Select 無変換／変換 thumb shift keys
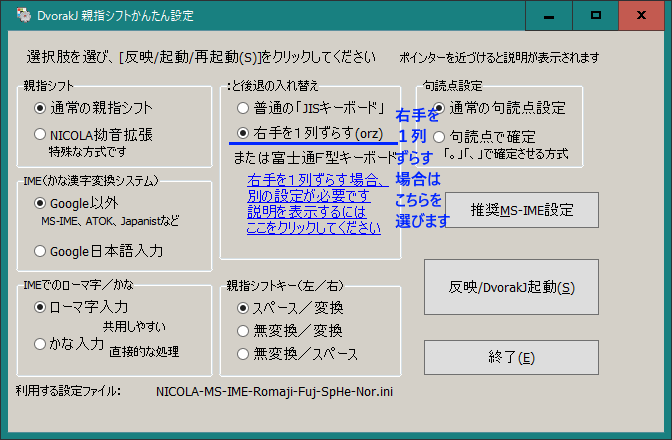This screenshot has height=440, width=672. [241, 330]
